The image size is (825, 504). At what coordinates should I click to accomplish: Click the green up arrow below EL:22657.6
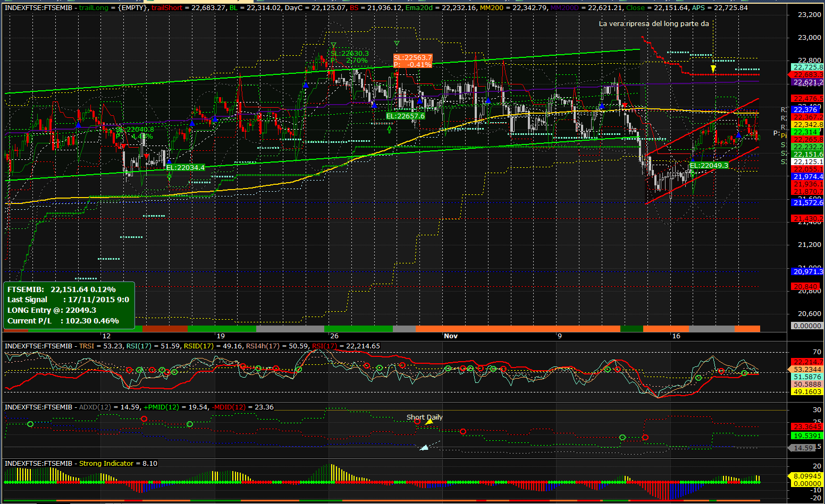click(390, 128)
